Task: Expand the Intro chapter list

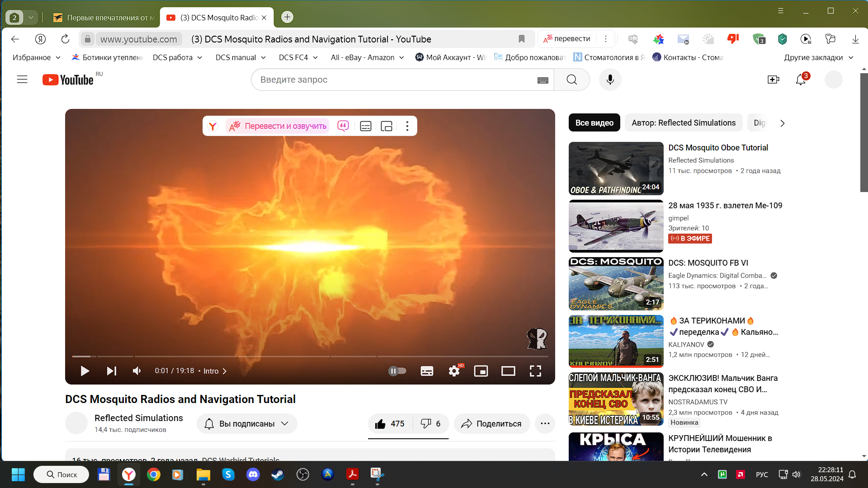Action: pos(215,371)
